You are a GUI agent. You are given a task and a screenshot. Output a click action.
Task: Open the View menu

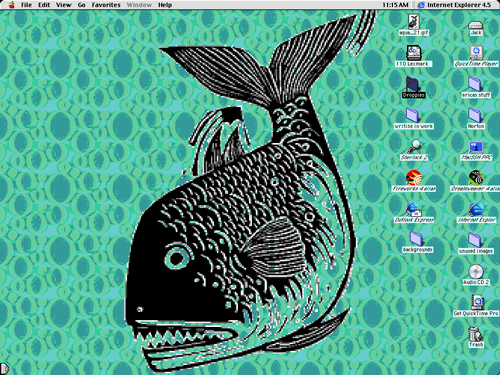point(63,5)
